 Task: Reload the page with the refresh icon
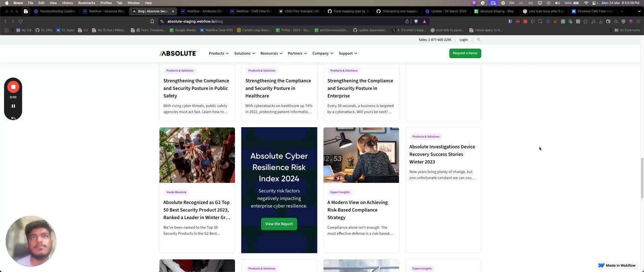point(20,22)
